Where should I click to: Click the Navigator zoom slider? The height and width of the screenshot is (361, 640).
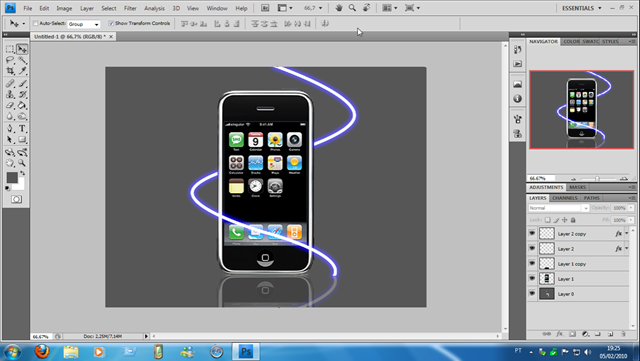tap(598, 178)
